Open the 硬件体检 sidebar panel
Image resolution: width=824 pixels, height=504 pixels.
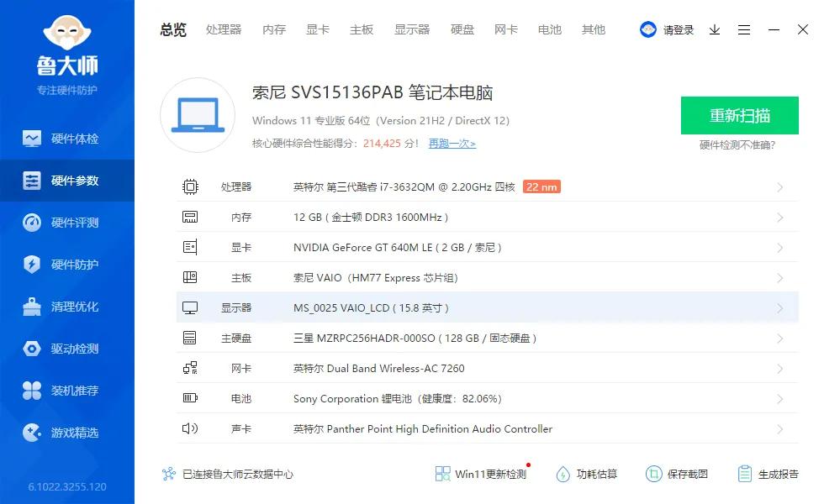point(67,138)
